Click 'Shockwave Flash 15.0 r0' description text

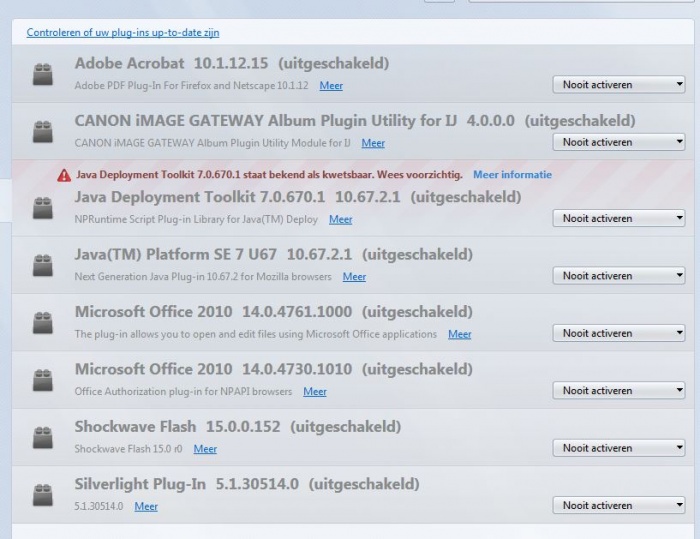tap(129, 449)
